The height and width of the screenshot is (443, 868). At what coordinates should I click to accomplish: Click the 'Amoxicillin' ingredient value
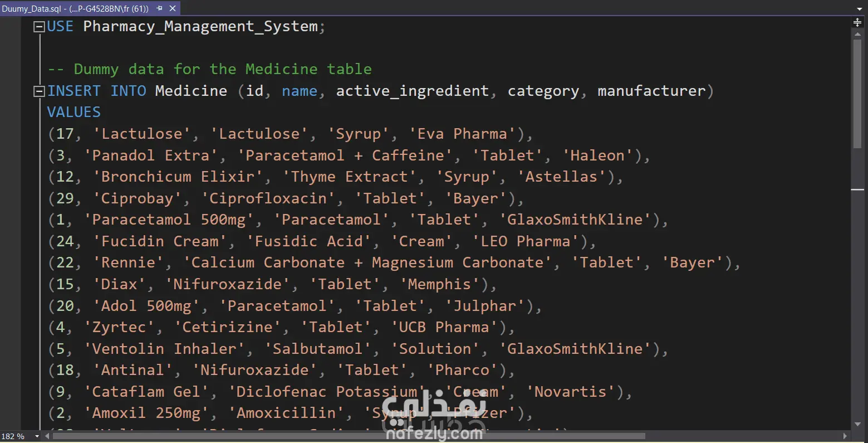click(286, 413)
